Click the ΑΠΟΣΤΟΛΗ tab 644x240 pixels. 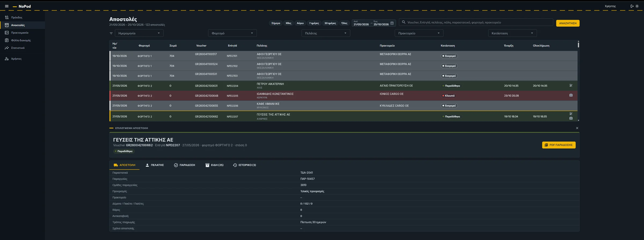coord(125,165)
